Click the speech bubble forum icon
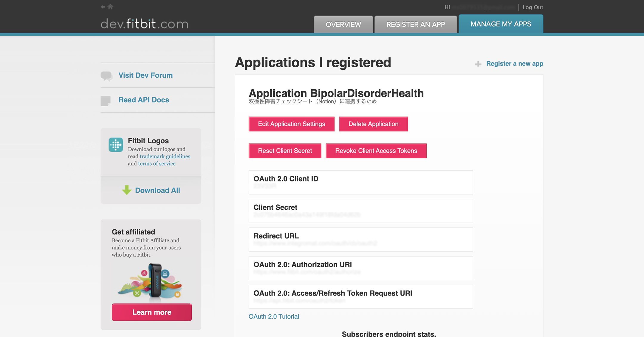Screen dimensions: 644x337 106,76
